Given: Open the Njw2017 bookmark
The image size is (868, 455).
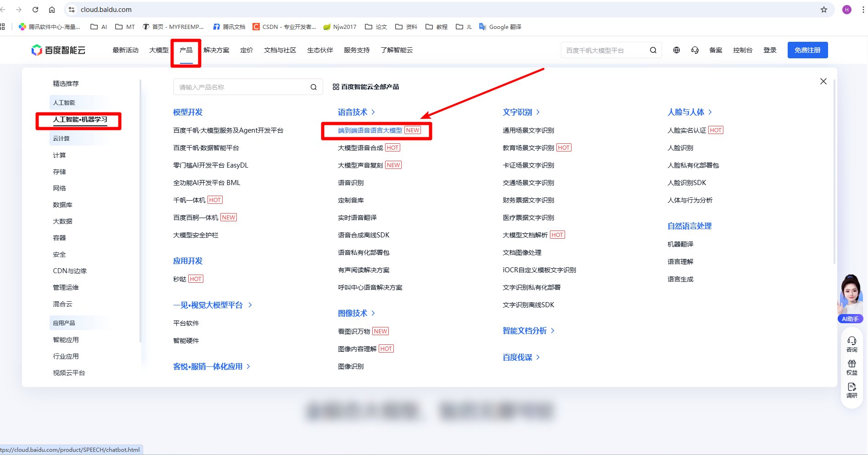Looking at the screenshot, I should (x=340, y=27).
